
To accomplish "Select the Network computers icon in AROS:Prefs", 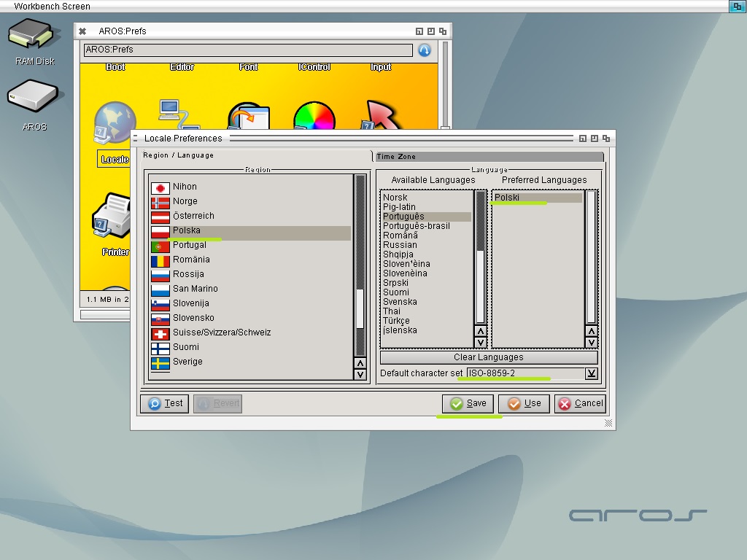I will [179, 114].
